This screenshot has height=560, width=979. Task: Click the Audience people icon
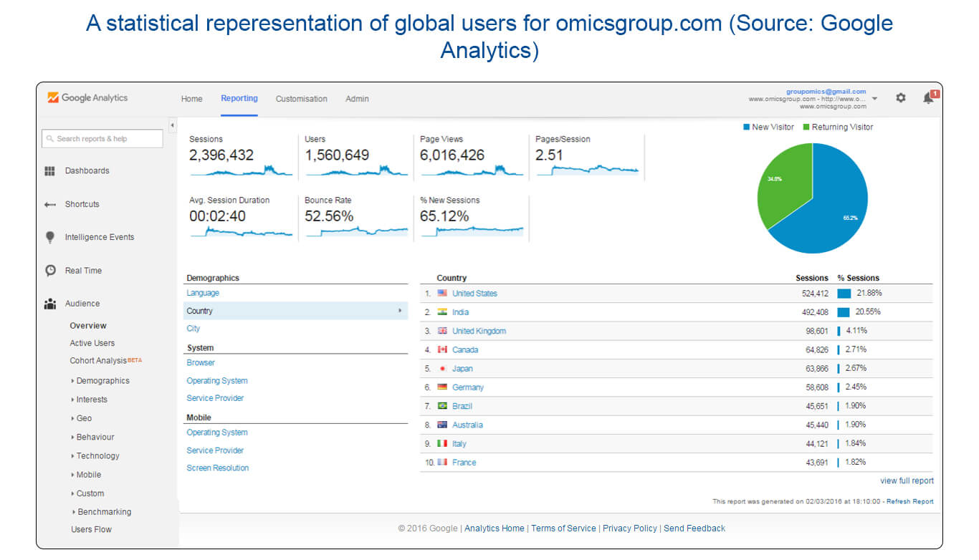click(x=50, y=304)
